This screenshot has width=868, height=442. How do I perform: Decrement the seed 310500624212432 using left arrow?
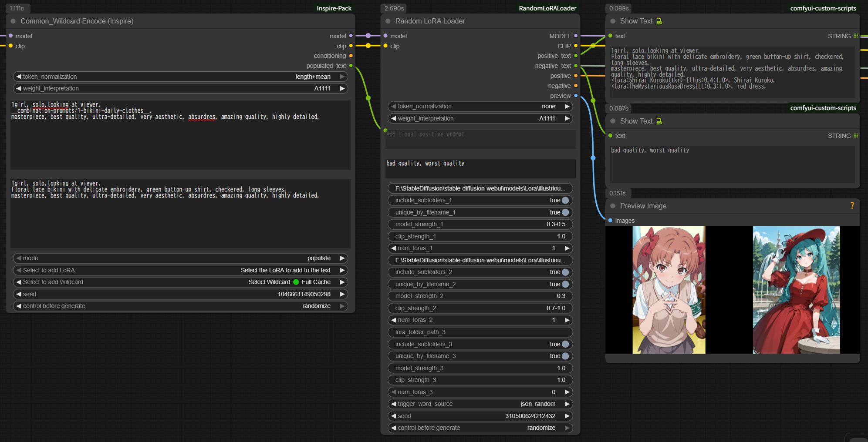tap(393, 416)
